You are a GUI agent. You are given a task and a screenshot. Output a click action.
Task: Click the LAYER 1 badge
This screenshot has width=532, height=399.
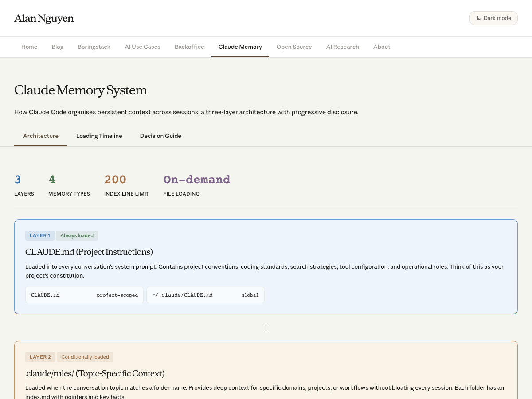[39, 235]
